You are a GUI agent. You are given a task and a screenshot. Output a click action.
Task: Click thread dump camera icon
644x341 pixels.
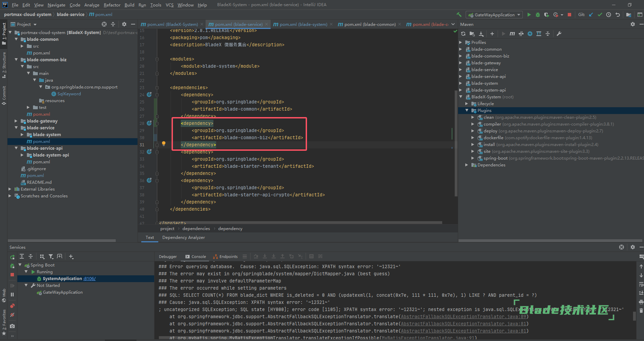(x=12, y=326)
